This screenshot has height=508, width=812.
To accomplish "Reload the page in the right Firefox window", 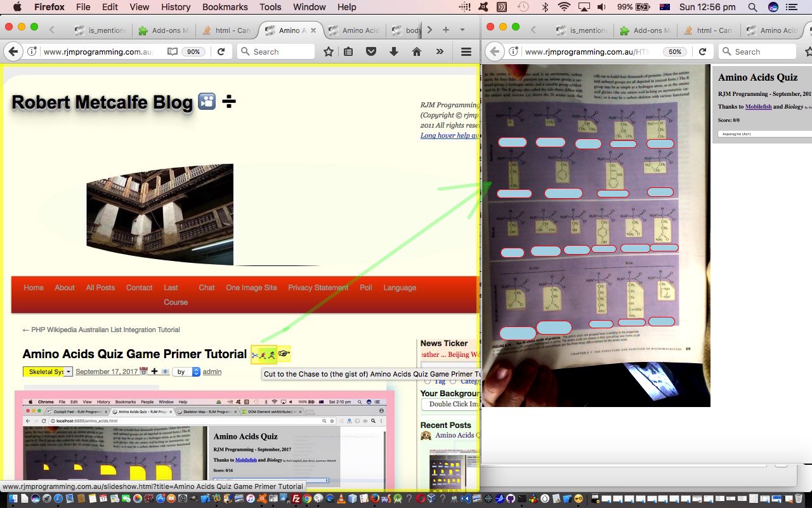I will tap(702, 52).
